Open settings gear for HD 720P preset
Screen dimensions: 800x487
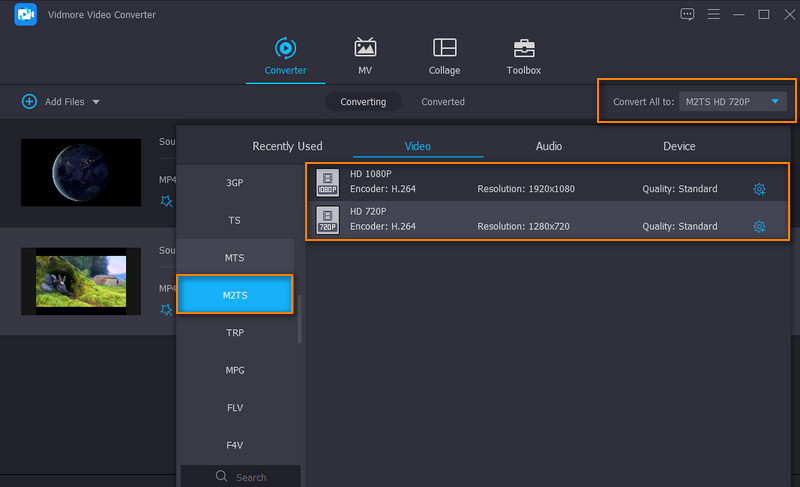pos(759,227)
